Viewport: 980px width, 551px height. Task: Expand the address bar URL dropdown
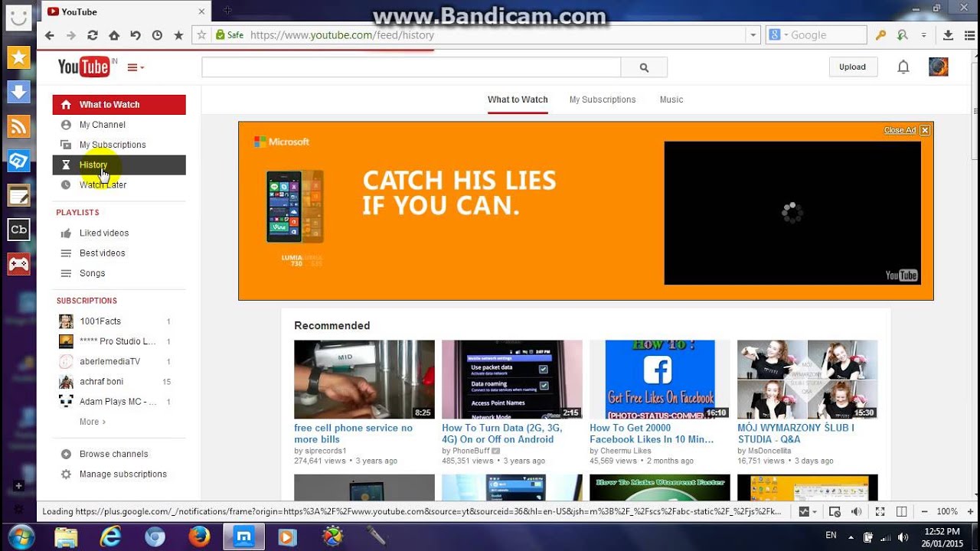coord(753,35)
